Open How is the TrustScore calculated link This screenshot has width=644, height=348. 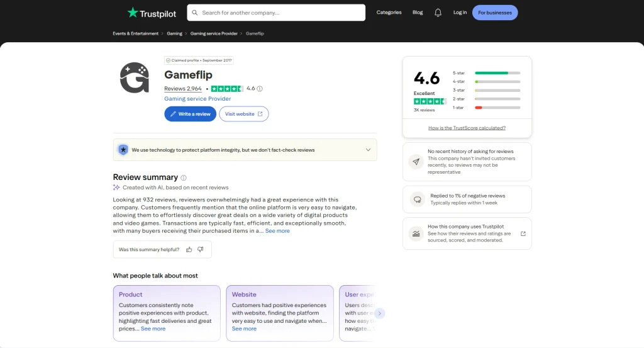(x=467, y=128)
